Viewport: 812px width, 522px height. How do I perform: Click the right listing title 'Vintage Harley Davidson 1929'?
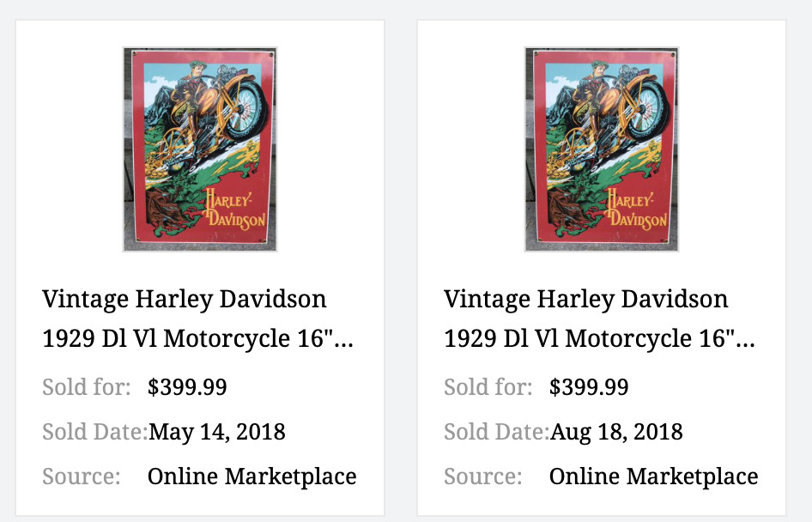pyautogui.click(x=585, y=316)
